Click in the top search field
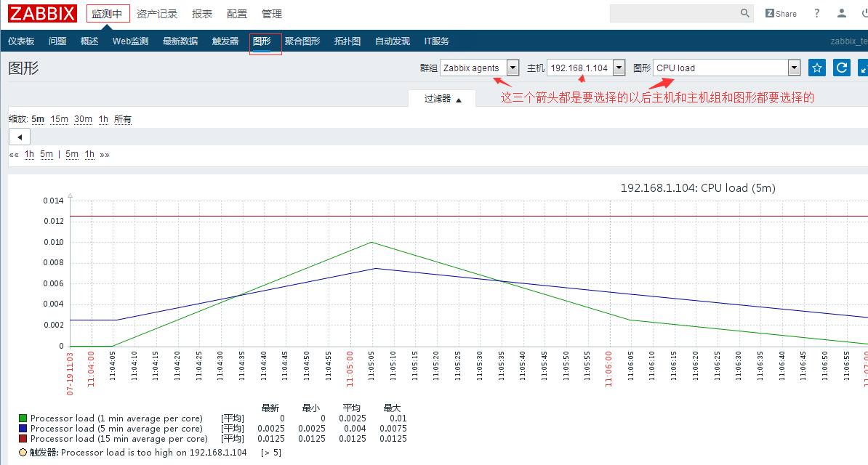This screenshot has width=868, height=465. 672,13
